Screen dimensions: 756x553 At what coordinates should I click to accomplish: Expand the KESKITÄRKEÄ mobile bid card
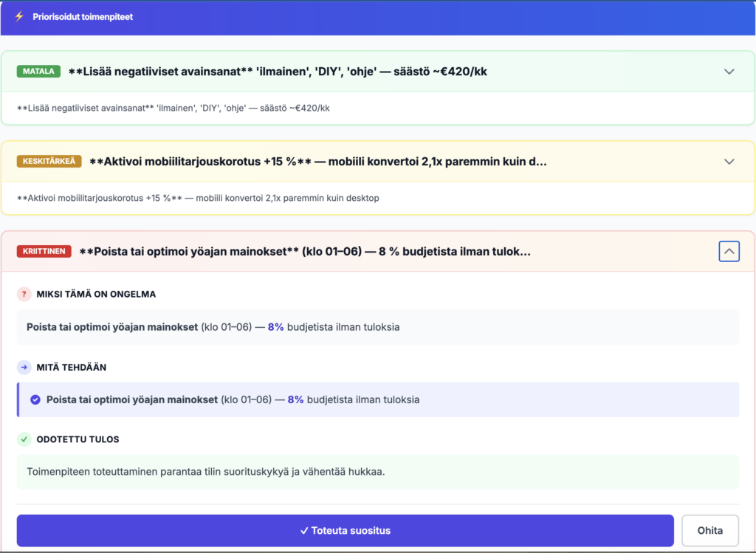729,162
